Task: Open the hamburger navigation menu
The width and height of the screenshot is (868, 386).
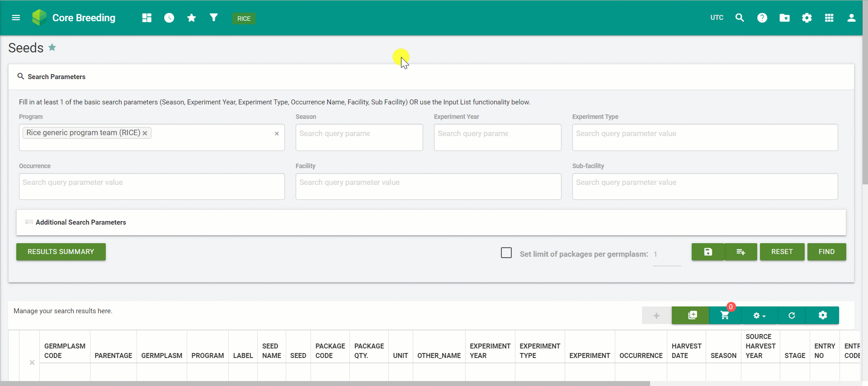Action: [16, 18]
